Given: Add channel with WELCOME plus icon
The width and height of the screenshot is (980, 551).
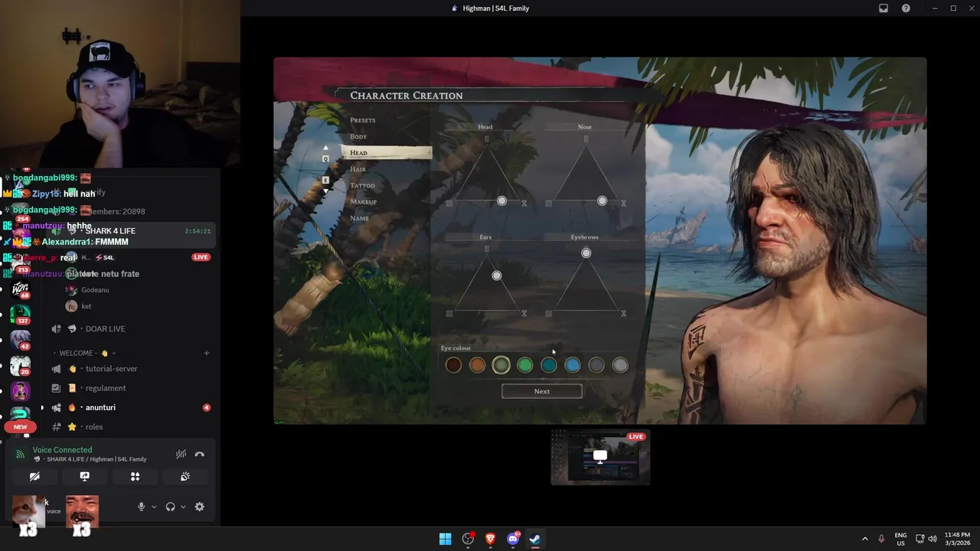Looking at the screenshot, I should [207, 353].
